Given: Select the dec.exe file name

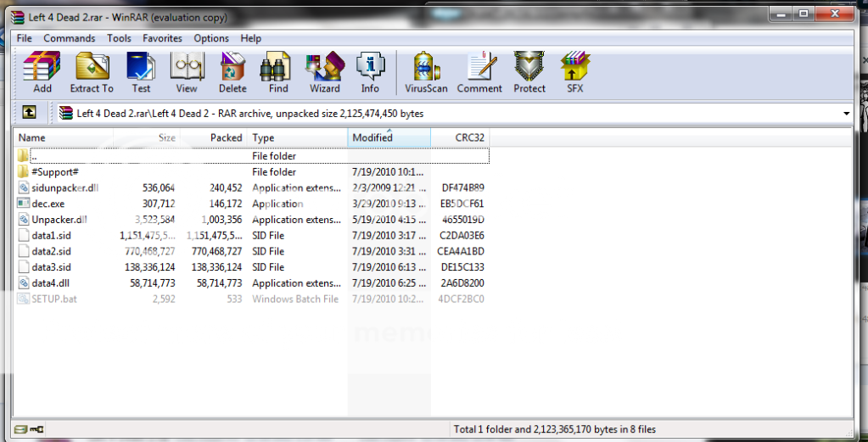Looking at the screenshot, I should click(x=48, y=204).
